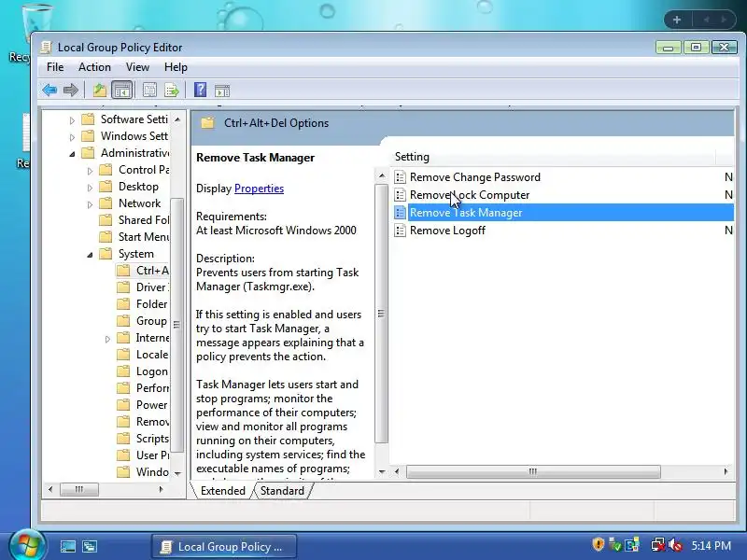Select the Start Menu tree item
This screenshot has height=560, width=747.
tap(144, 237)
